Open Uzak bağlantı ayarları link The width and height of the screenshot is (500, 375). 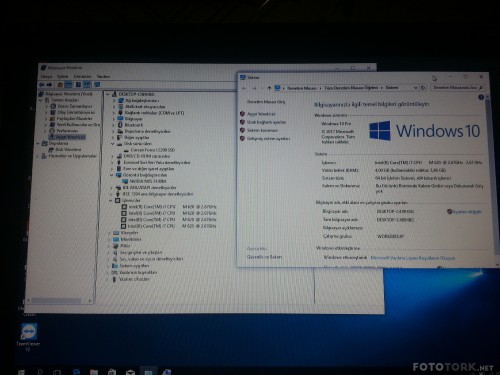[x=266, y=122]
